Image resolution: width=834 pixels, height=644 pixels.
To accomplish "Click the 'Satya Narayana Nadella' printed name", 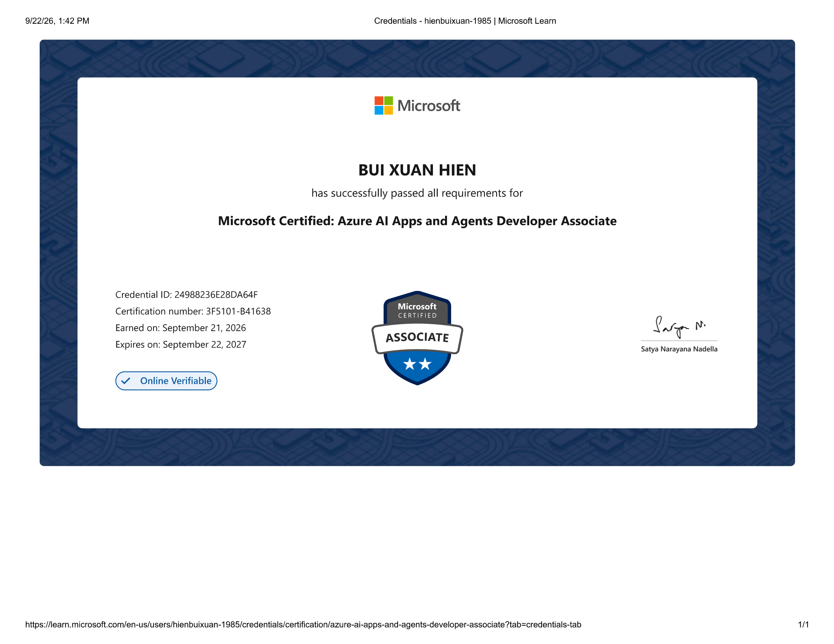I will coord(679,349).
